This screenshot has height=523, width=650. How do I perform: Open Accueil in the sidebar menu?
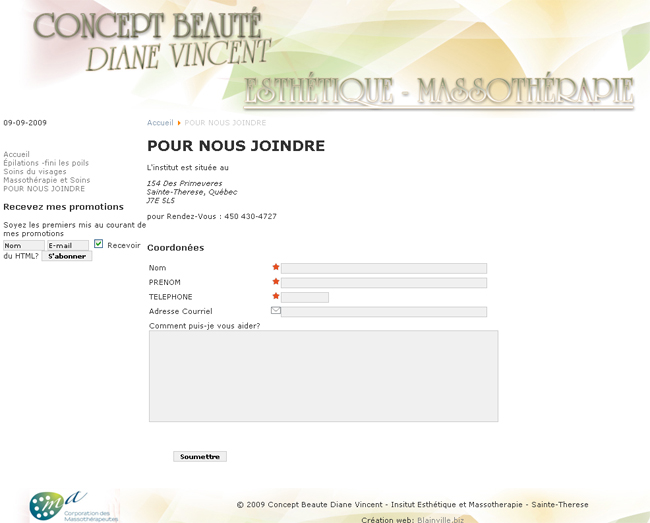tap(17, 154)
